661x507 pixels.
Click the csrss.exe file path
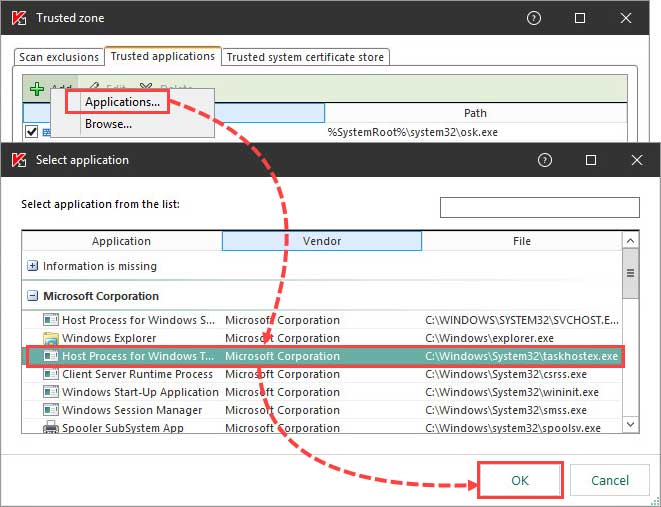(x=506, y=374)
